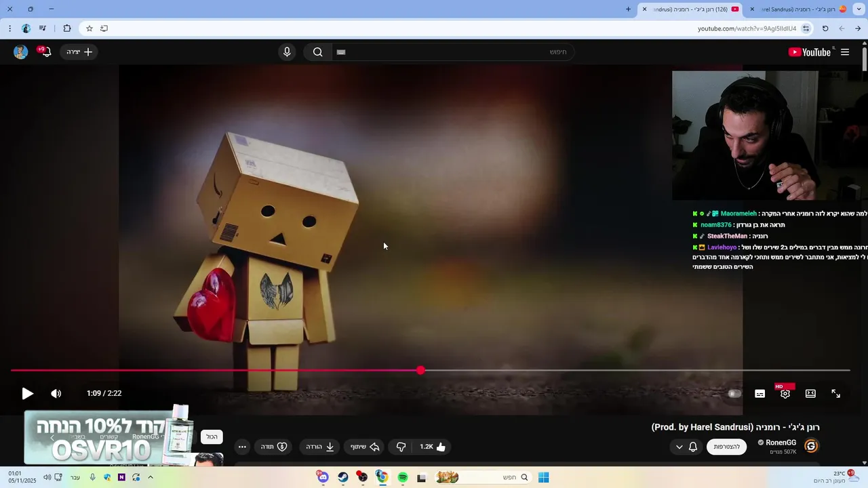Download the video with הורדה button

click(x=320, y=447)
